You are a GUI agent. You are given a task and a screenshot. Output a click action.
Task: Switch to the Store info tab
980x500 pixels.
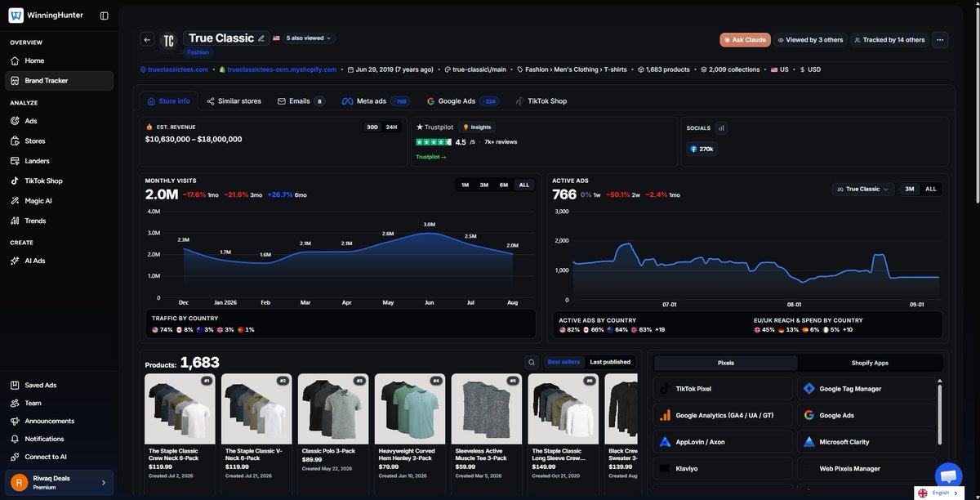(x=170, y=101)
